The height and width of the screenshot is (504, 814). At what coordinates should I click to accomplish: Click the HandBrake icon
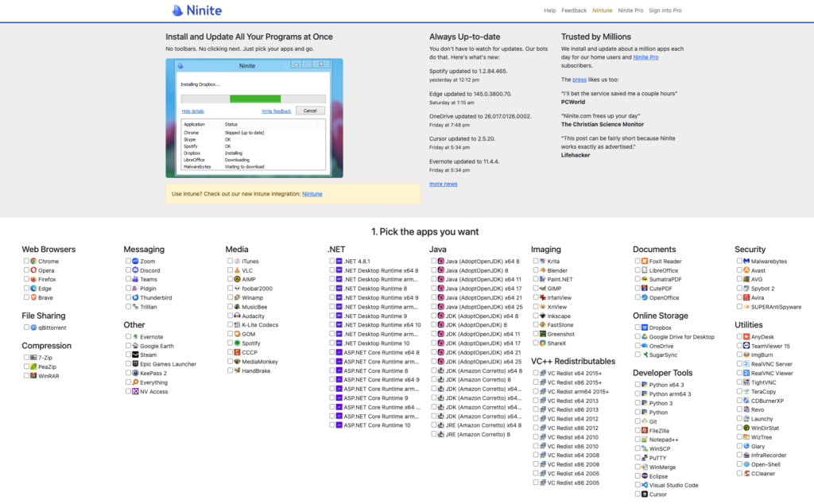tap(237, 370)
